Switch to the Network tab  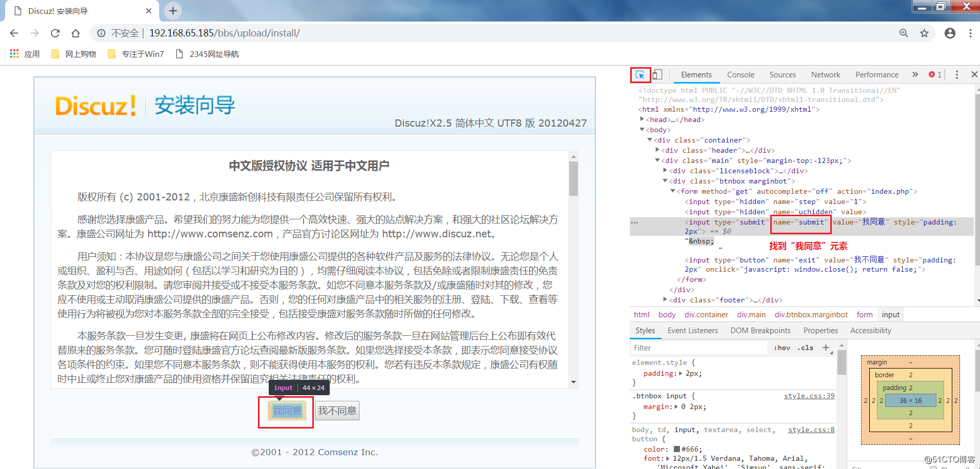pos(826,75)
